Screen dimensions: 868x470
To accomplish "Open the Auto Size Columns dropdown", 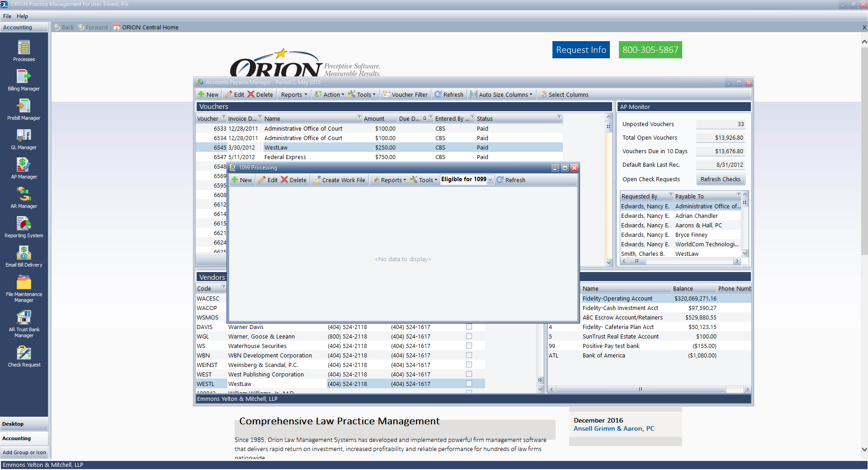I will (x=501, y=94).
